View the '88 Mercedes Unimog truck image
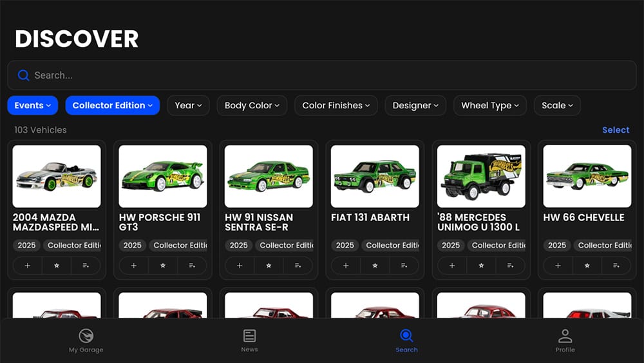The width and height of the screenshot is (644, 363). (481, 176)
